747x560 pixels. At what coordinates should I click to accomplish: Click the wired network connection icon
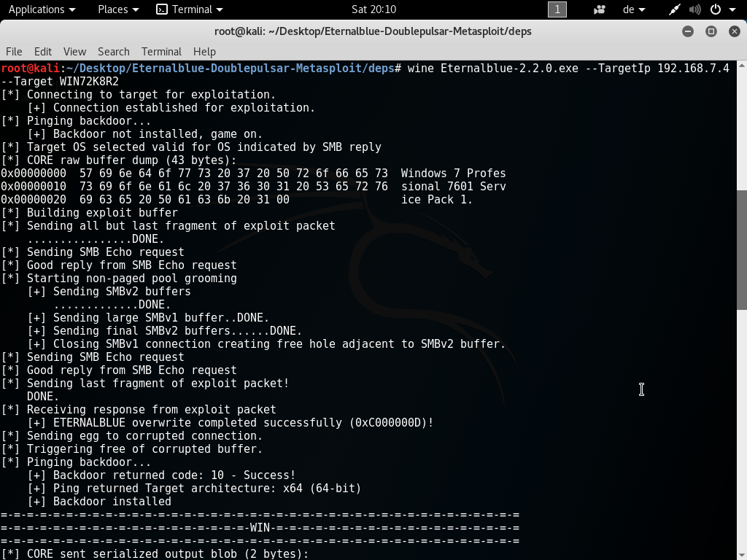click(674, 9)
